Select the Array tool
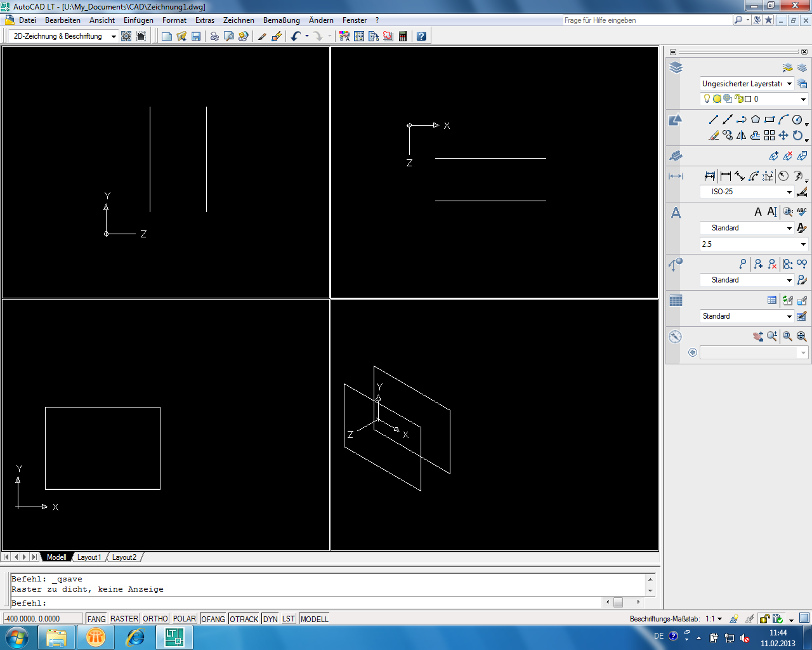Viewport: 812px width, 650px height. [769, 135]
